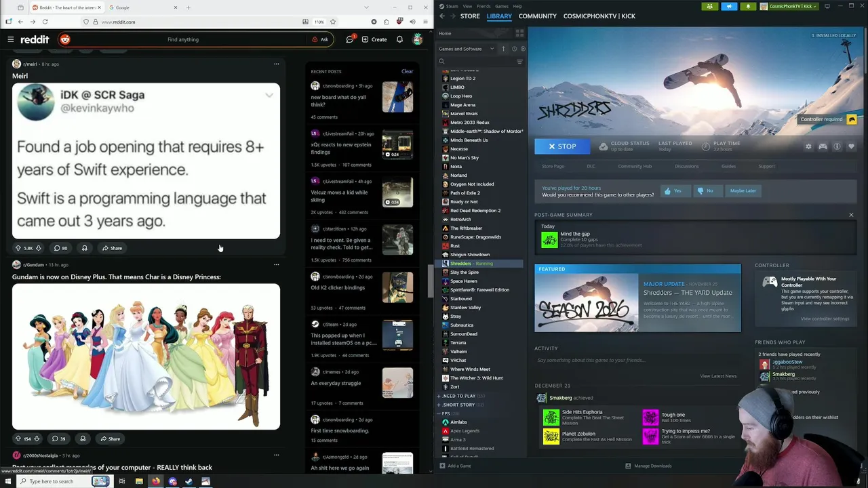This screenshot has width=868, height=488.
Task: Click the Create post button on Reddit
Action: pos(374,39)
